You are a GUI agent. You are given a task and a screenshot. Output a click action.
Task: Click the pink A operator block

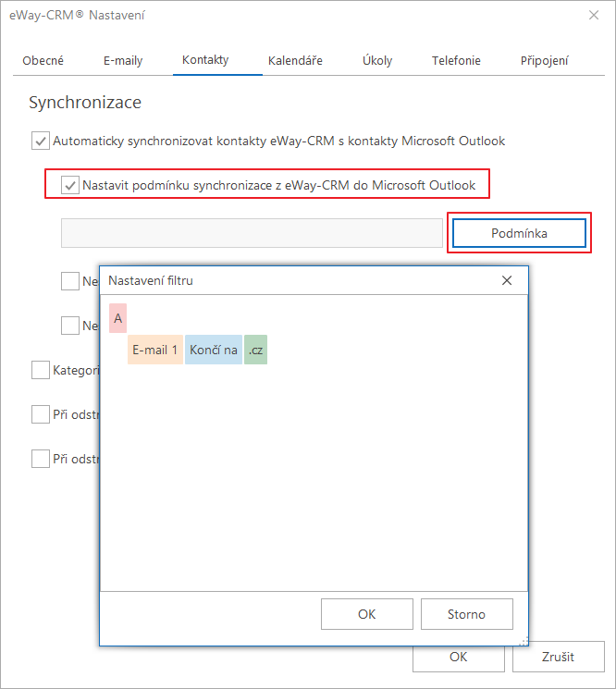(117, 318)
